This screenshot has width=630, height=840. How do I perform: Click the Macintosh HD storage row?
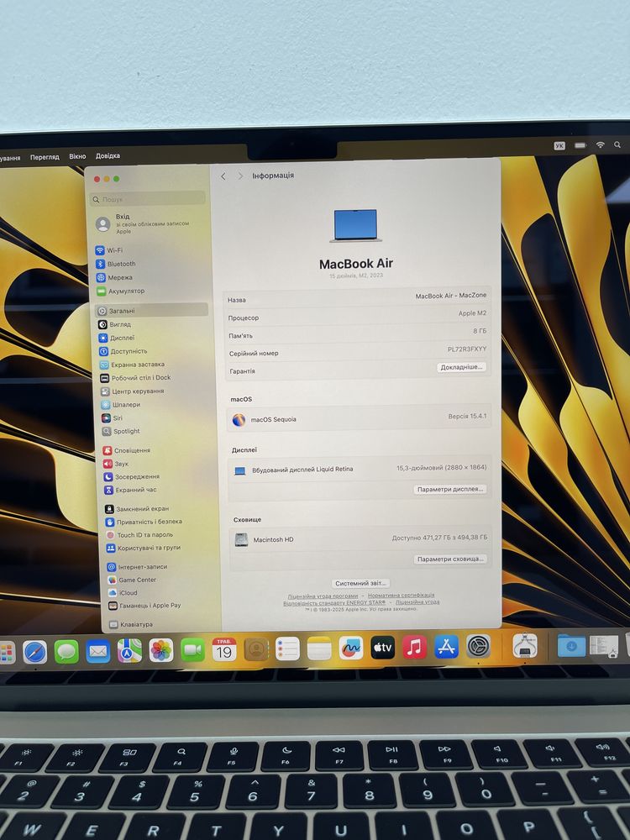(x=361, y=539)
